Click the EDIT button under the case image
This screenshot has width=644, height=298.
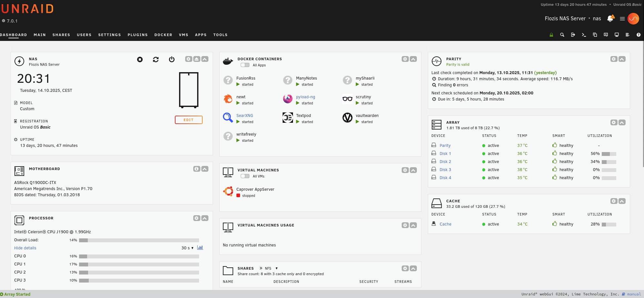[189, 120]
